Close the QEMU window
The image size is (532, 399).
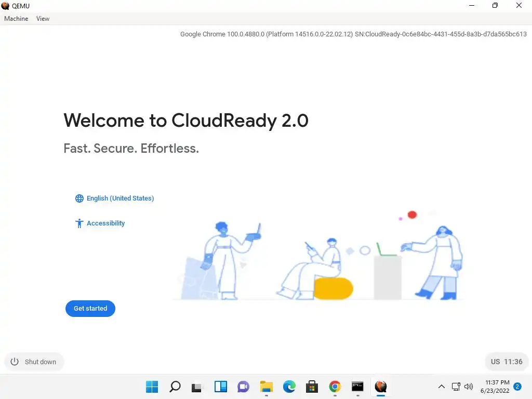tap(519, 5)
